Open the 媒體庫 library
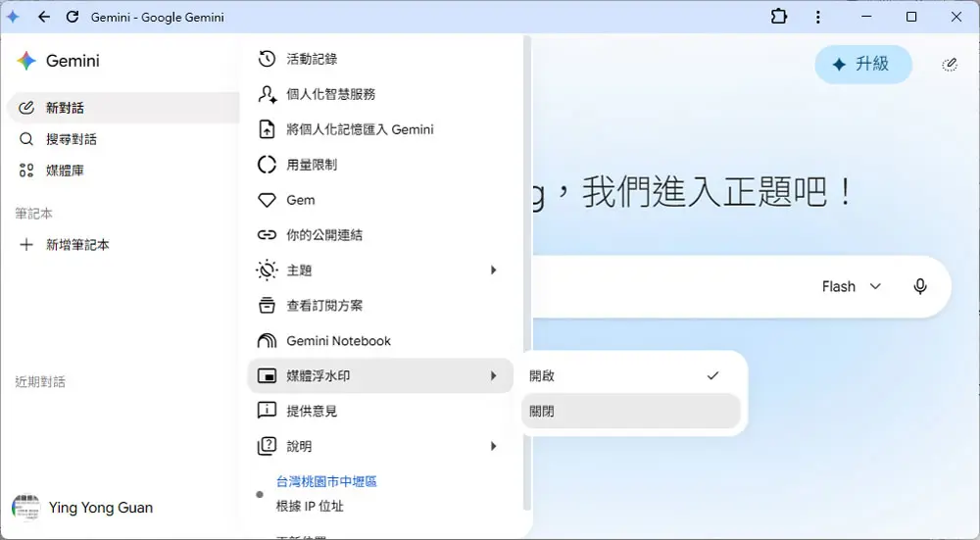 click(x=123, y=170)
